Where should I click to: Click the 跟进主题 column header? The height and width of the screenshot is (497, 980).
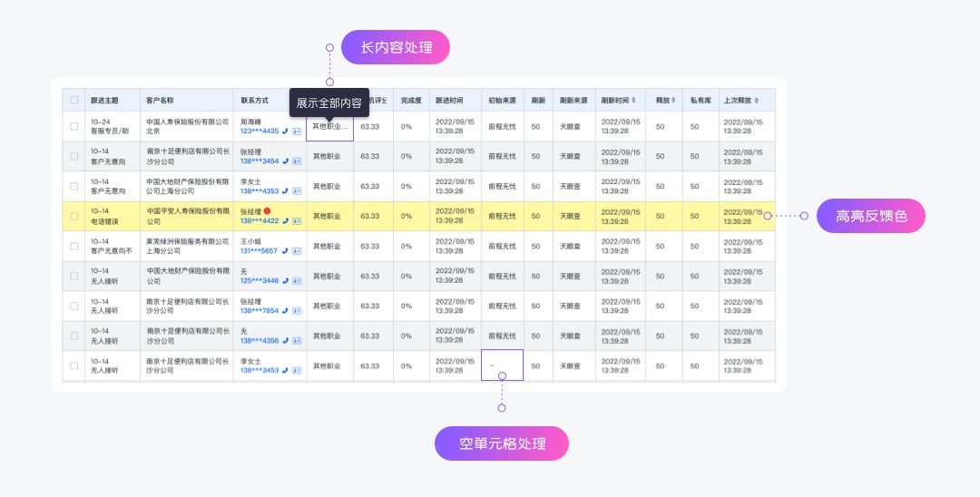[104, 100]
